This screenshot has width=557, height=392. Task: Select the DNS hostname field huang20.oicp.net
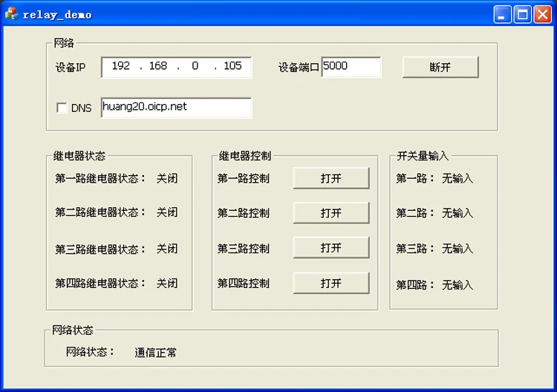pyautogui.click(x=176, y=108)
